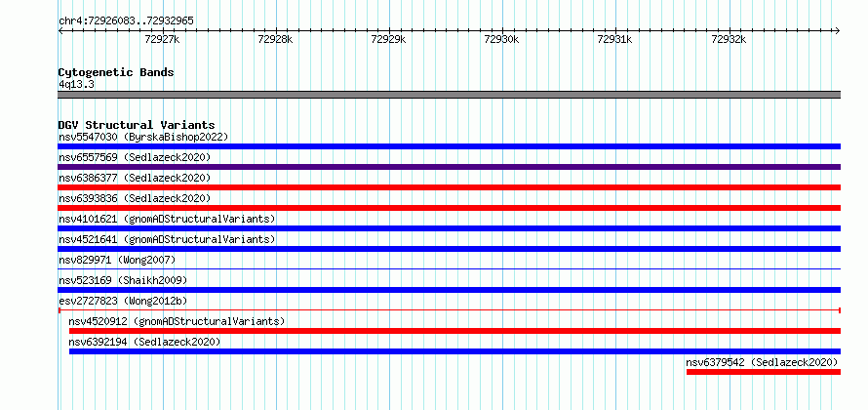Click the gray 4q13.3 cytogenetic band bar

pos(449,95)
